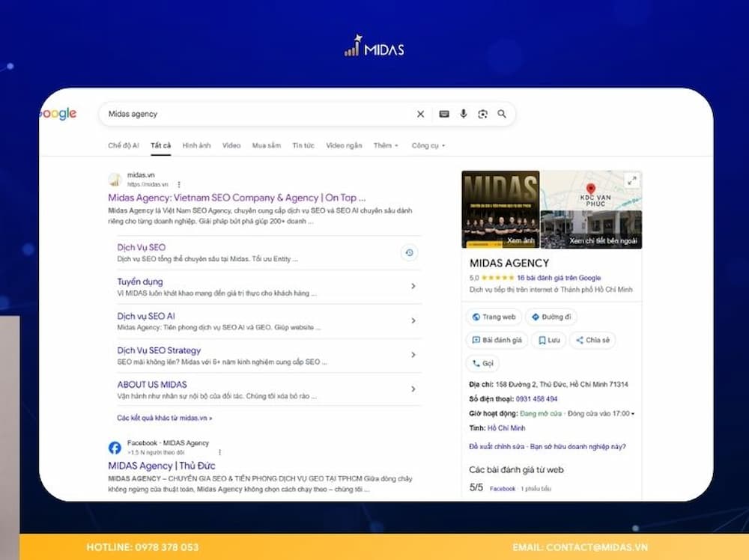Click the MIDAS AGENCY panel title
749x560 pixels.
point(509,263)
